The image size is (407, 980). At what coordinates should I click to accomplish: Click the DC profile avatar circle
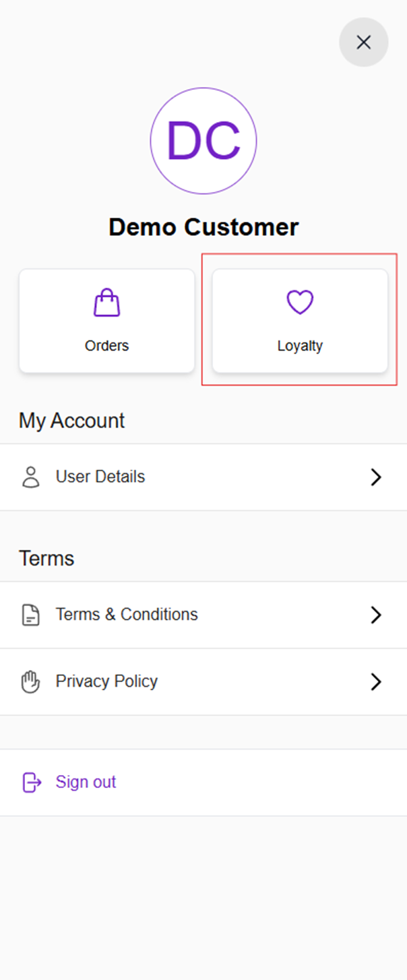coord(204,141)
